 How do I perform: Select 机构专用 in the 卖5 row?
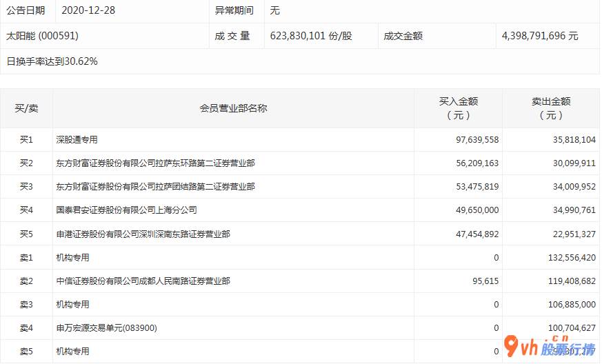click(72, 352)
